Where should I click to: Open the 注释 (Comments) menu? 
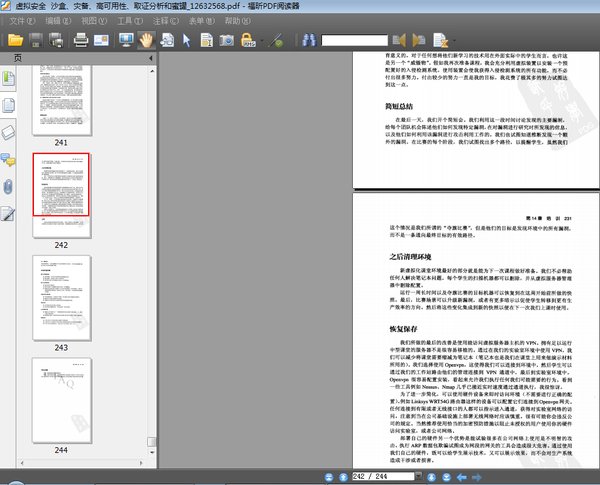click(x=165, y=21)
